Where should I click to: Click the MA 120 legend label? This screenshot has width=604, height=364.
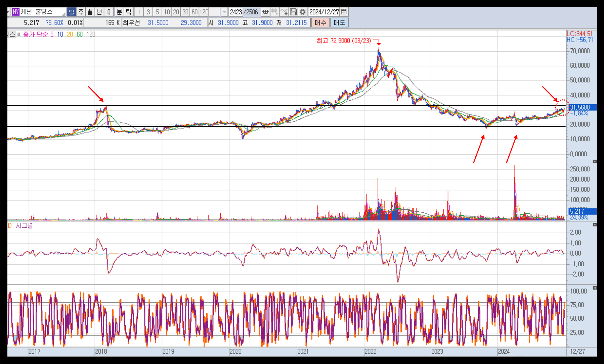click(91, 34)
